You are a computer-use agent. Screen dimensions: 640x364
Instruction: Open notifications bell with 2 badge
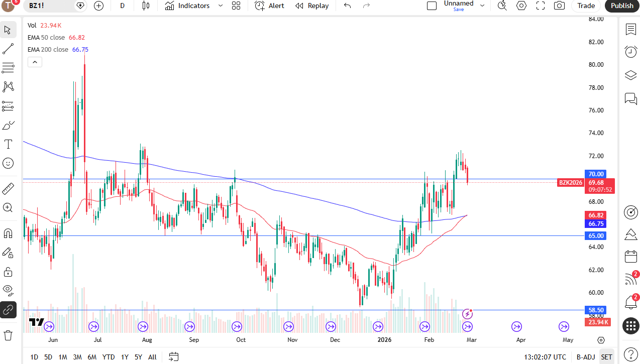(x=630, y=302)
